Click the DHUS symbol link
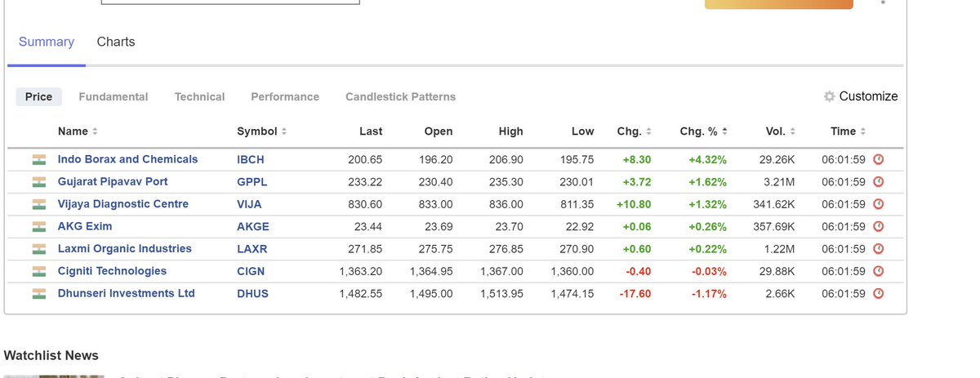The height and width of the screenshot is (378, 980). tap(253, 294)
